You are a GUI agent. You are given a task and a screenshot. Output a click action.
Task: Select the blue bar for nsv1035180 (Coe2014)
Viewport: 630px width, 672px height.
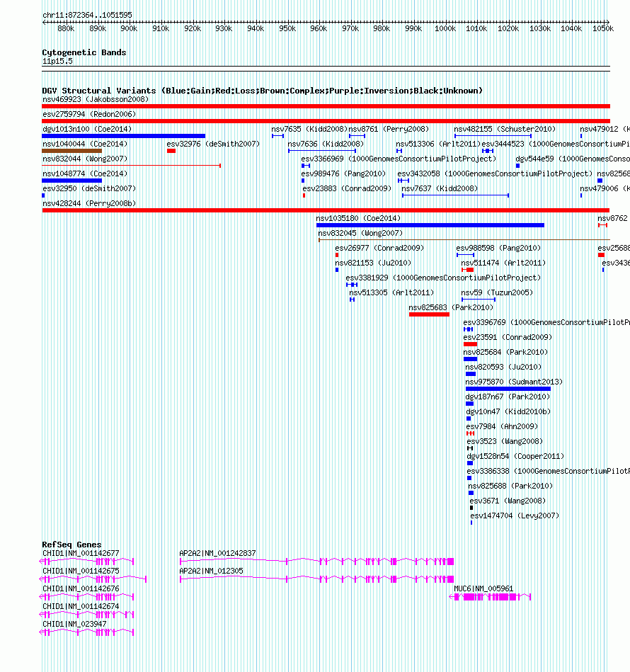pyautogui.click(x=430, y=225)
